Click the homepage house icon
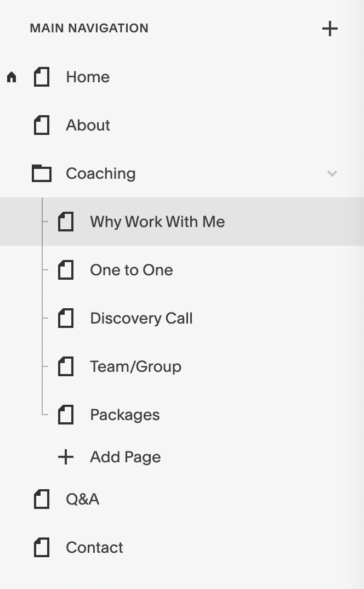This screenshot has height=589, width=364. pyautogui.click(x=12, y=77)
